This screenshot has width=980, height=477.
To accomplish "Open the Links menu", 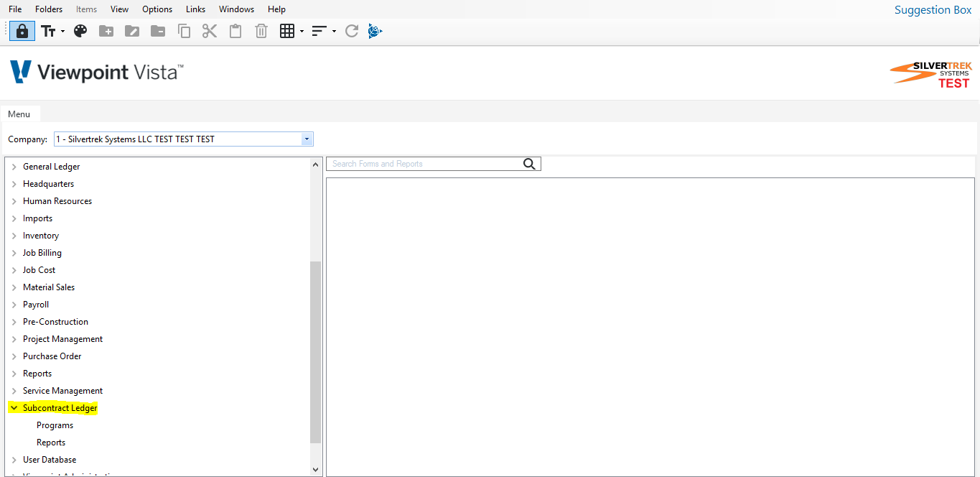I will coord(195,9).
